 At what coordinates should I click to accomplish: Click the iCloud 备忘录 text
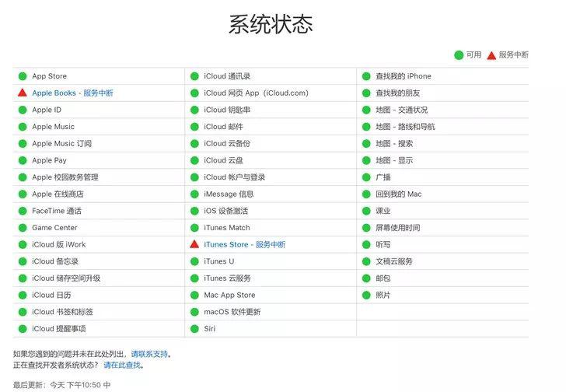coord(55,261)
